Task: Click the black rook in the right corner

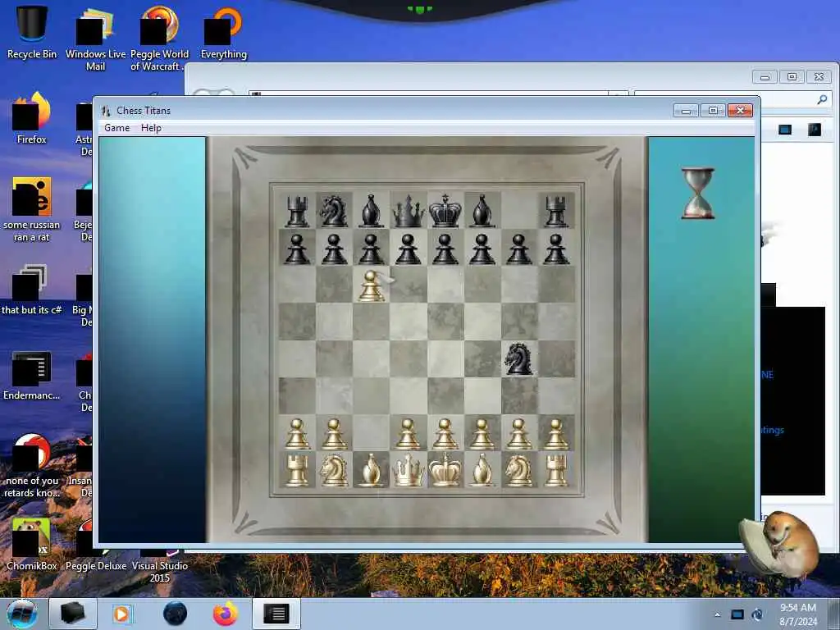Action: coord(556,211)
